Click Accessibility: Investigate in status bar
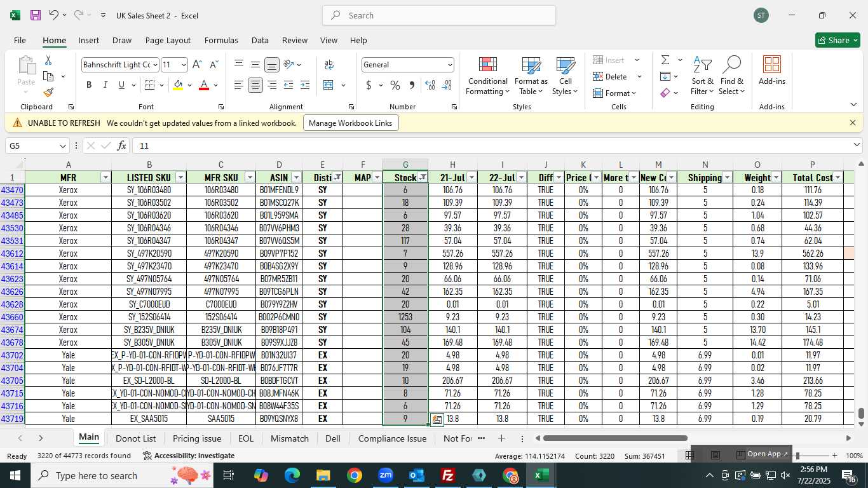Viewport: 868px width, 488px height. (x=189, y=456)
